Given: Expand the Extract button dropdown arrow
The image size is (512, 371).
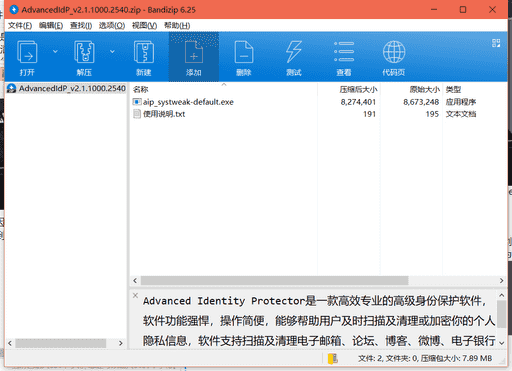Looking at the screenshot, I should 112,52.
